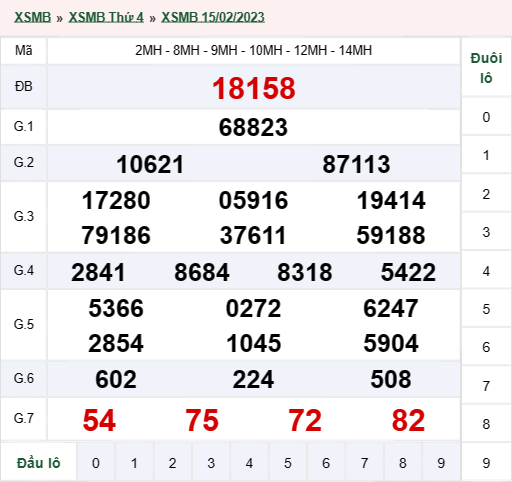Viewport: 512px width, 482px height.
Task: Select Đầu lô digit 5
Action: click(287, 463)
